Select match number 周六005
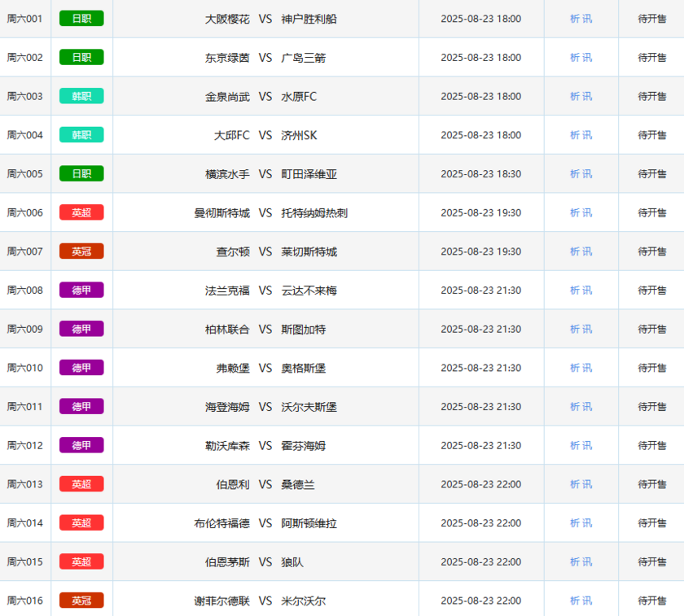 24,174
